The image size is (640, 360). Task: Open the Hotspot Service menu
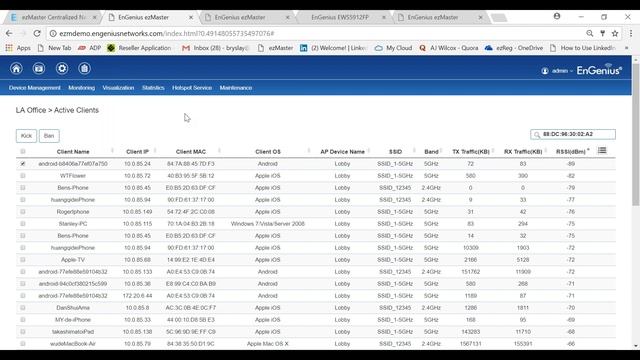pyautogui.click(x=192, y=88)
